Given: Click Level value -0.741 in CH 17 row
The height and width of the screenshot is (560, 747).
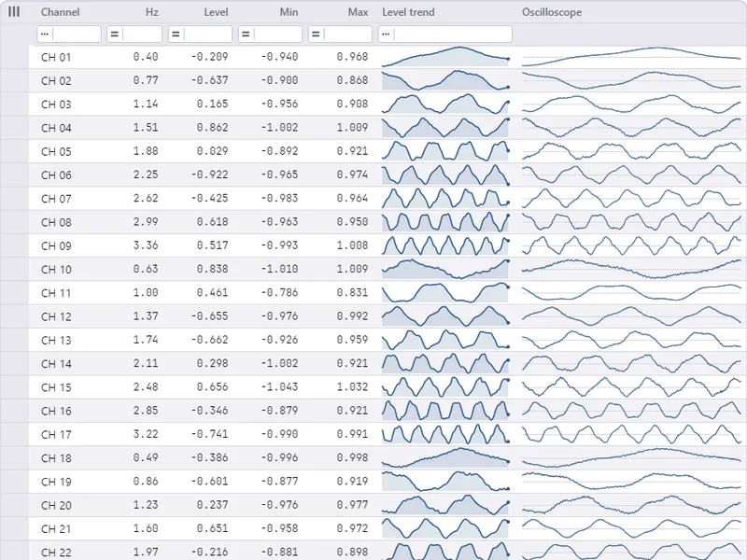Looking at the screenshot, I should [209, 434].
